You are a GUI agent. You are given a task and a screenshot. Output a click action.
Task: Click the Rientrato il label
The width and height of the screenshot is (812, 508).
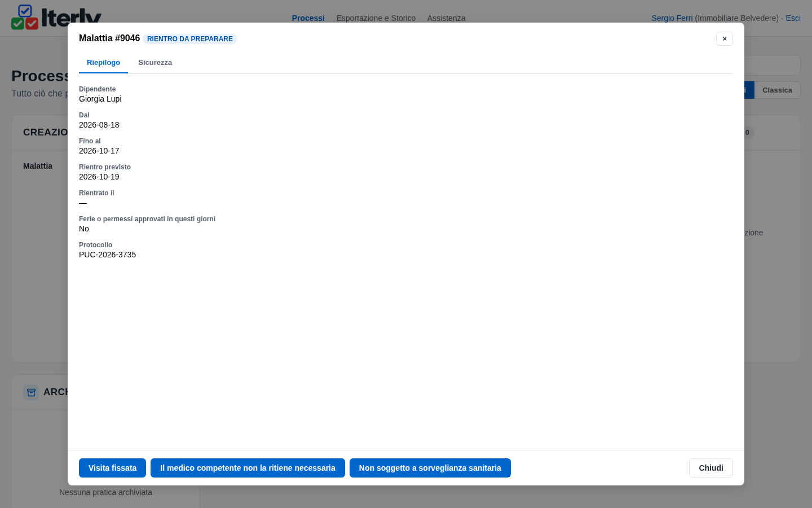tap(96, 193)
